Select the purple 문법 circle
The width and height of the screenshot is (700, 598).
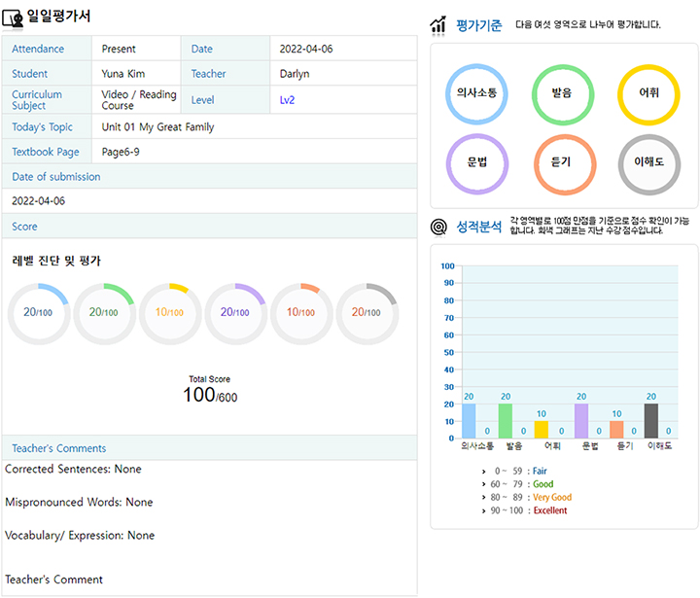pyautogui.click(x=476, y=162)
